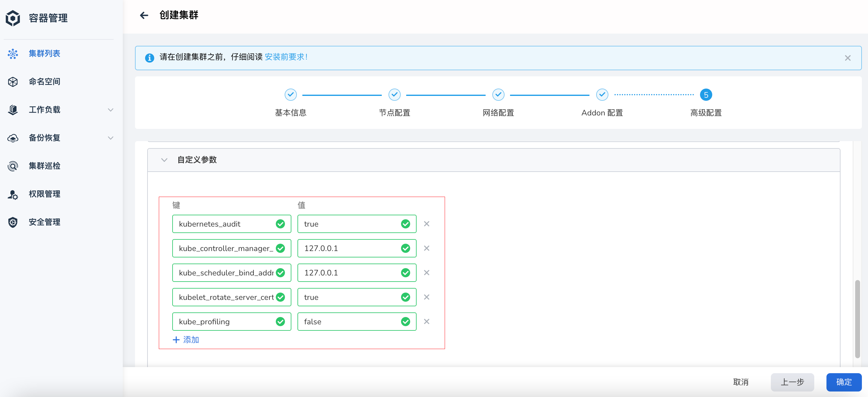Screen dimensions: 868x397
Task: Expand the 备份恢复 sidebar menu
Action: (x=110, y=138)
